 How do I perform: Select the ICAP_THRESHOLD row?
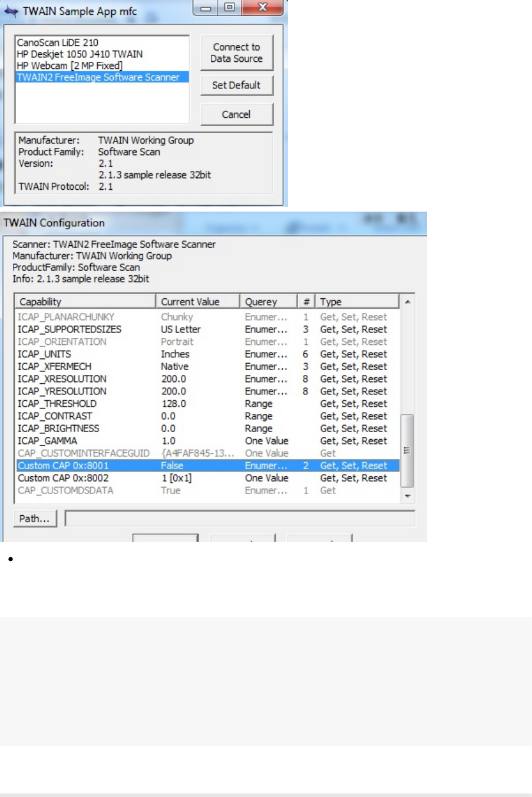point(207,404)
